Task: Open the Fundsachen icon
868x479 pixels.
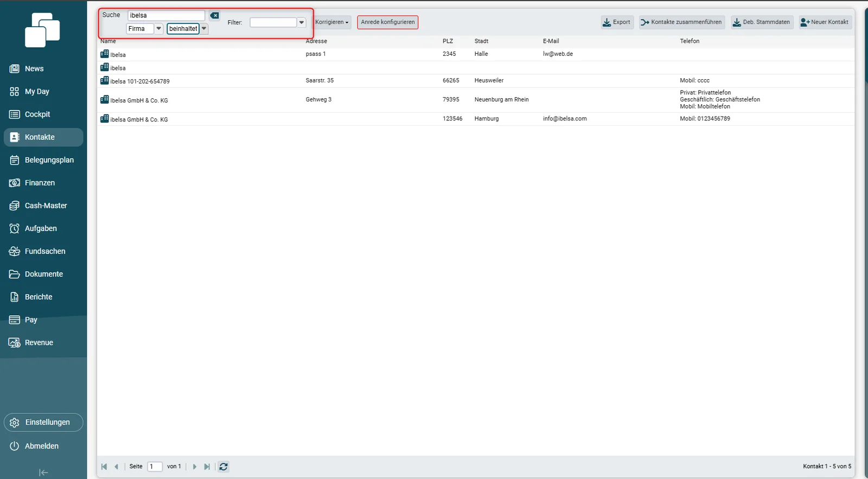Action: tap(15, 251)
